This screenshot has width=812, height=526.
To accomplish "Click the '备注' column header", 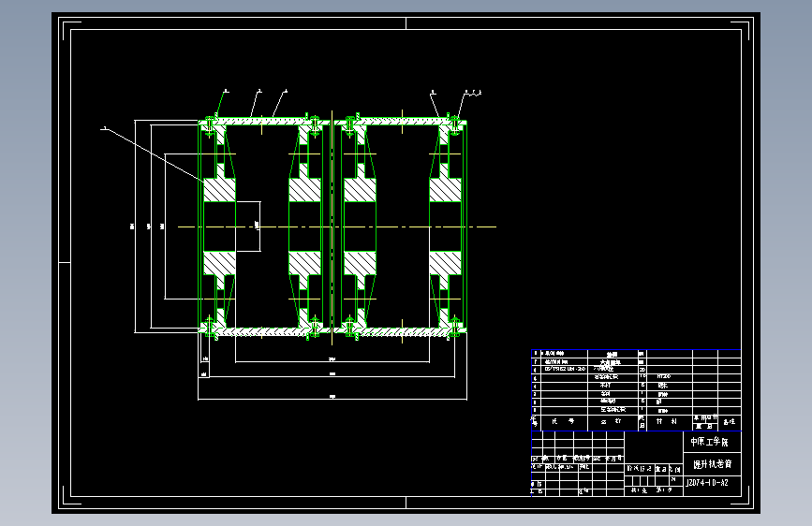I will (x=730, y=422).
